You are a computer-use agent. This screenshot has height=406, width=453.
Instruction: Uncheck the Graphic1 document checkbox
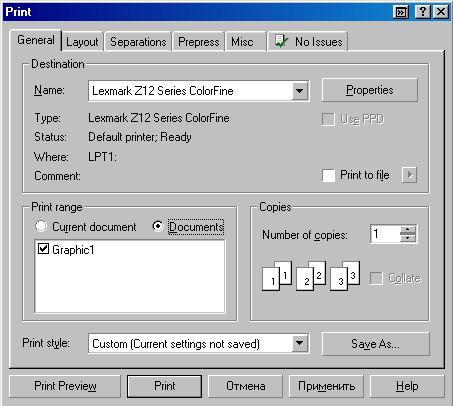pos(43,249)
